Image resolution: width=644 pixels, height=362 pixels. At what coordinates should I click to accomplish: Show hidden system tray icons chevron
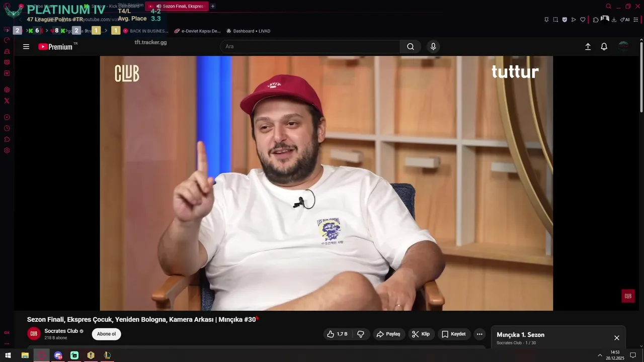point(600,355)
